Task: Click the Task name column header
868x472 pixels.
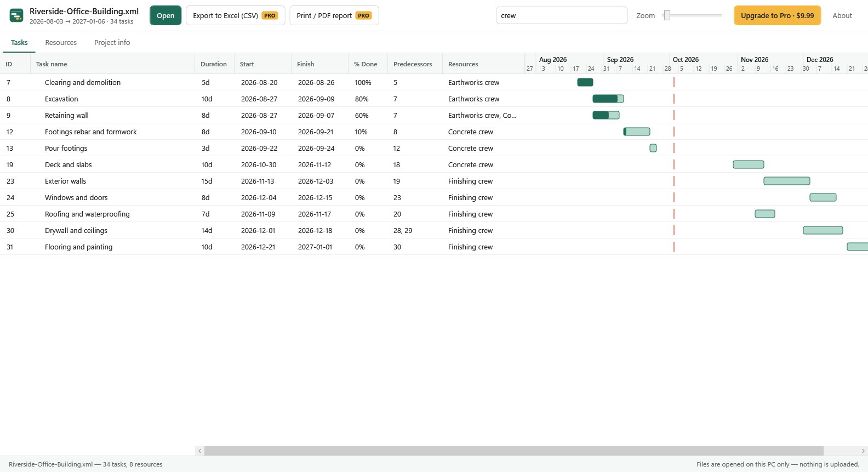Action: point(113,64)
